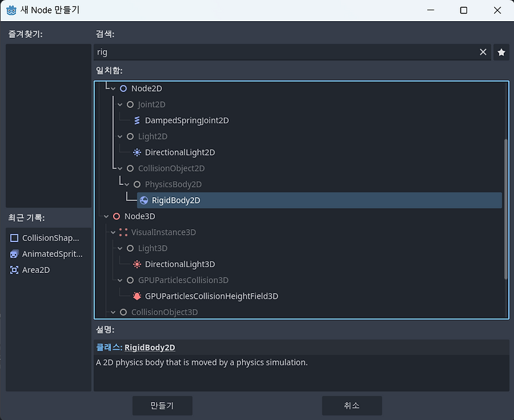Select AnimatedSprite from the recent list
The image size is (514, 420).
pyautogui.click(x=40, y=254)
